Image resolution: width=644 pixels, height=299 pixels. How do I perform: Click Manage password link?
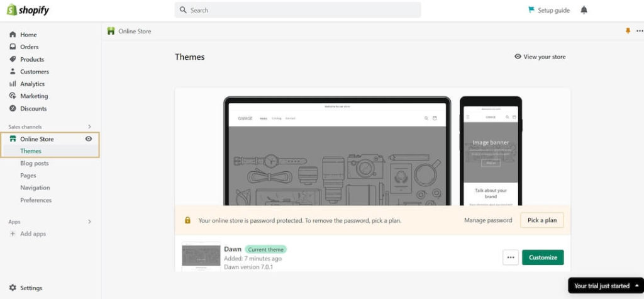(x=488, y=220)
